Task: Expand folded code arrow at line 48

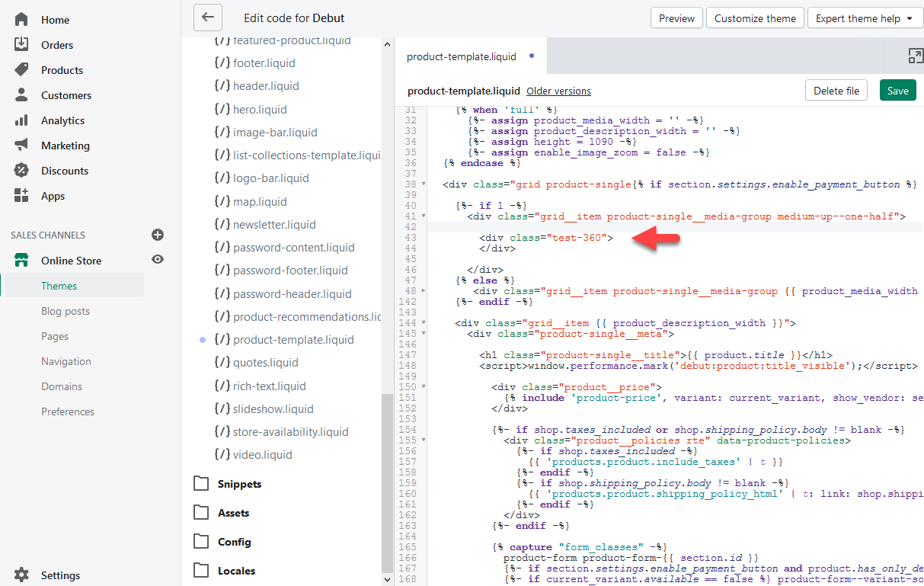Action: (423, 291)
